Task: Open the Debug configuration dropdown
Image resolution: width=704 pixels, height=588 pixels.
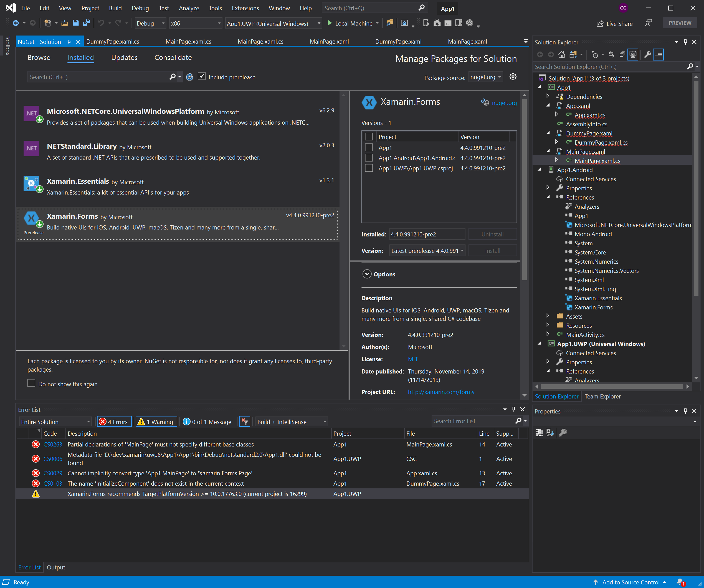Action: click(x=151, y=23)
